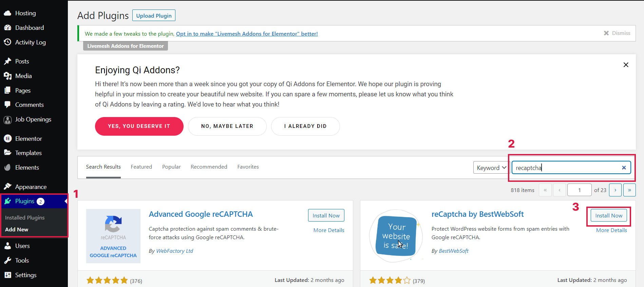Click the (376) ratings count
644x287 pixels.
(x=136, y=281)
